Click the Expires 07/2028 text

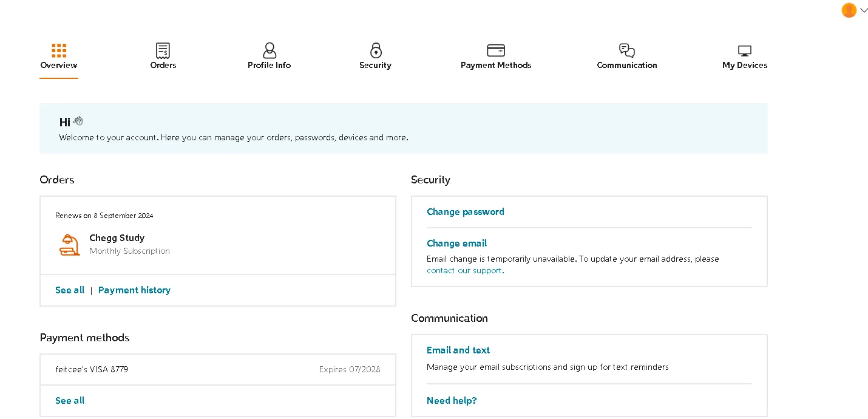tap(350, 369)
